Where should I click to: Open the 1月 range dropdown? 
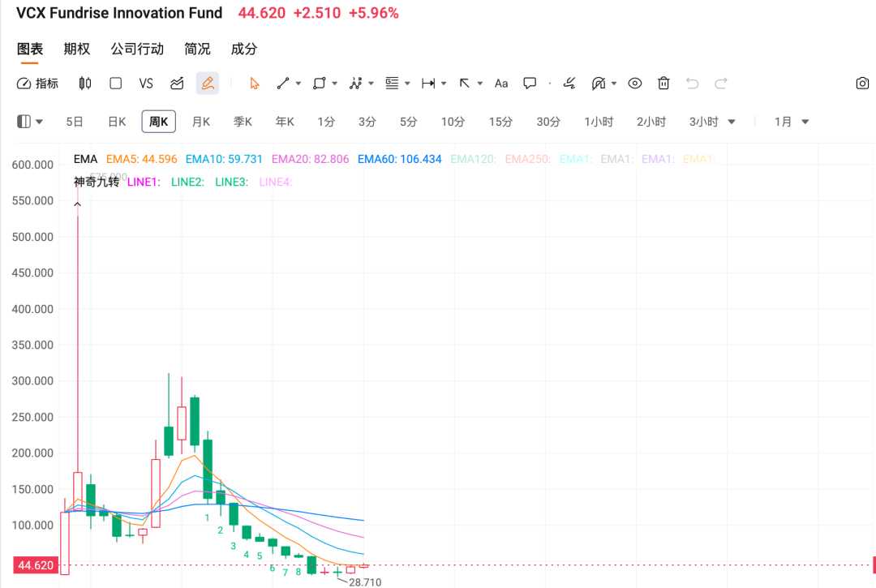pyautogui.click(x=792, y=122)
